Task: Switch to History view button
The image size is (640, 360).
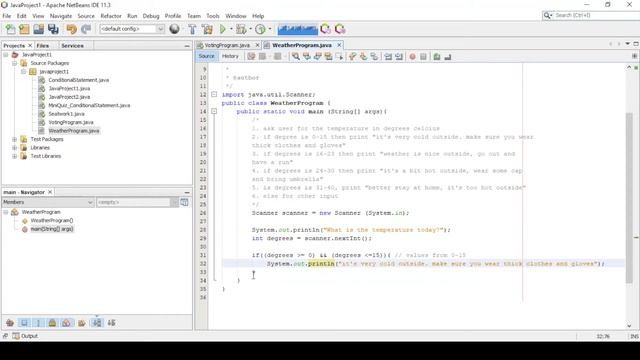Action: click(x=230, y=56)
